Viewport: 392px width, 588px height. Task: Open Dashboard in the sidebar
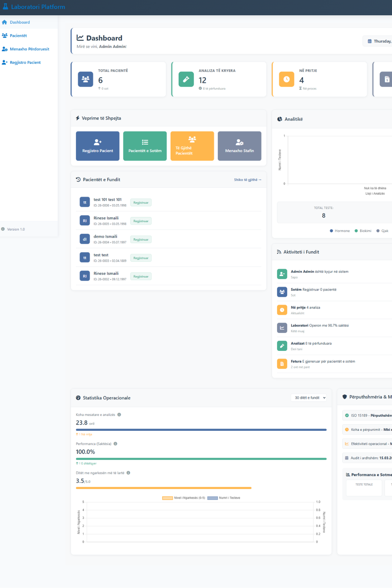(20, 22)
